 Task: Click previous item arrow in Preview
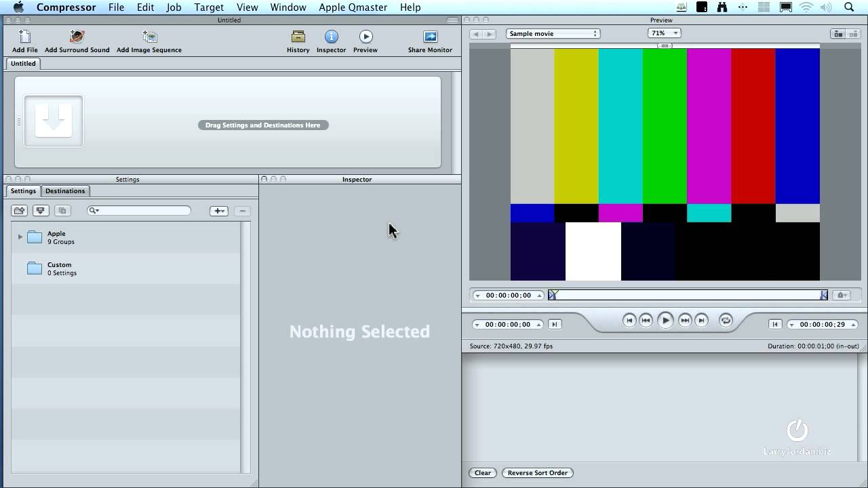click(475, 34)
